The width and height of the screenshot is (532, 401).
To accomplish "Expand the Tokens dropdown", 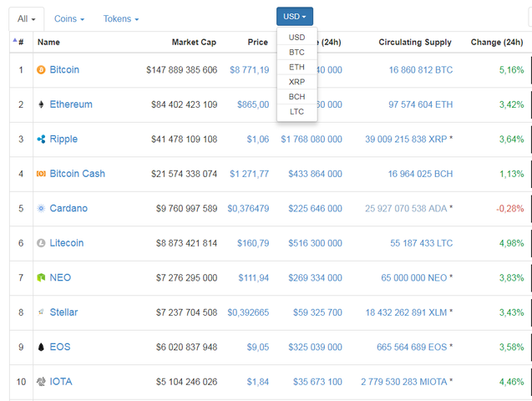I will 121,18.
